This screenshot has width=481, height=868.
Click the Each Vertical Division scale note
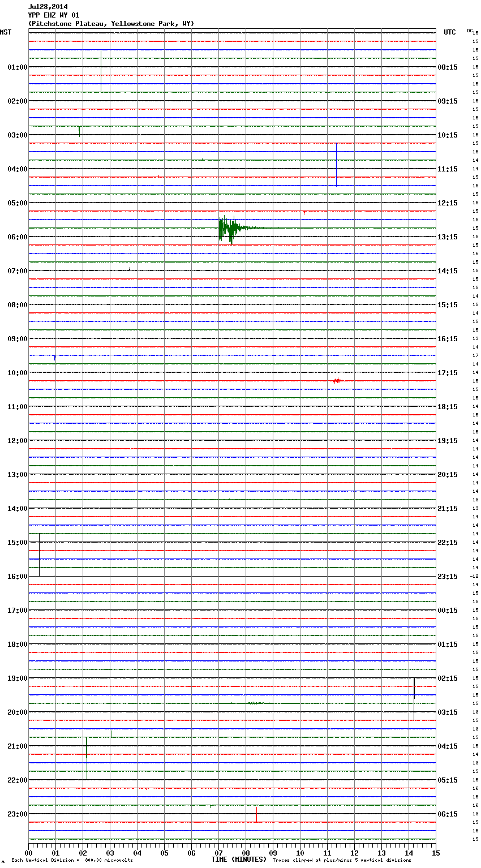pyautogui.click(x=72, y=861)
